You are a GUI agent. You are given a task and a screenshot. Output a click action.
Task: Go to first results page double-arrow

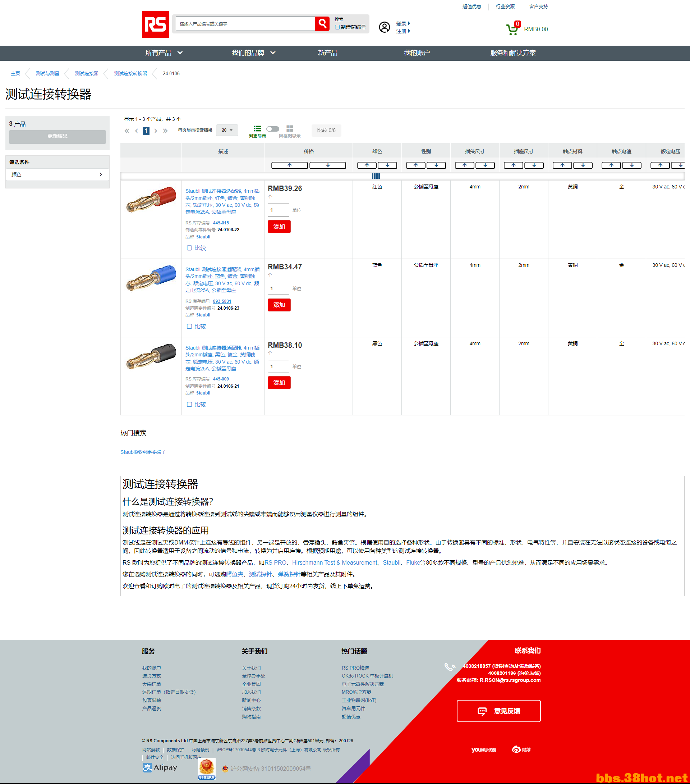click(127, 131)
